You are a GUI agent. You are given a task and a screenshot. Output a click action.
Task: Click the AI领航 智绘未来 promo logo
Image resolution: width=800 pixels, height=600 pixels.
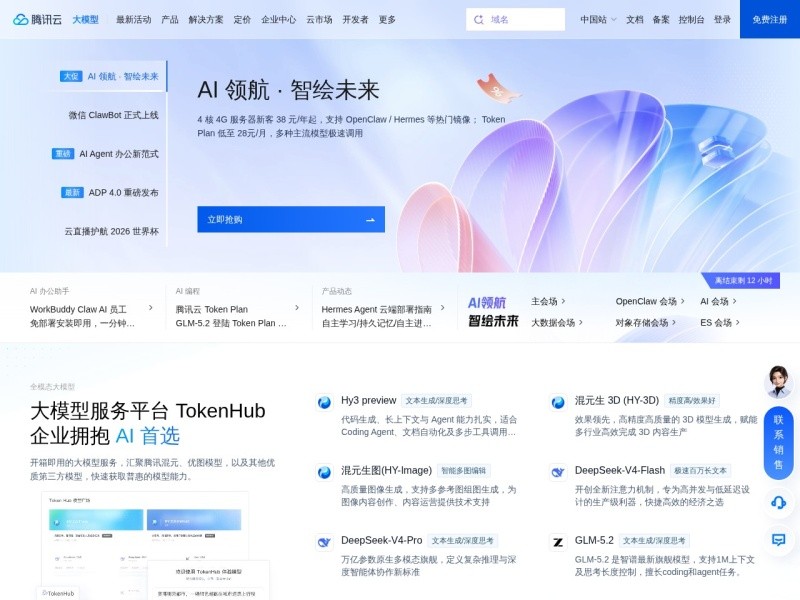pyautogui.click(x=493, y=312)
